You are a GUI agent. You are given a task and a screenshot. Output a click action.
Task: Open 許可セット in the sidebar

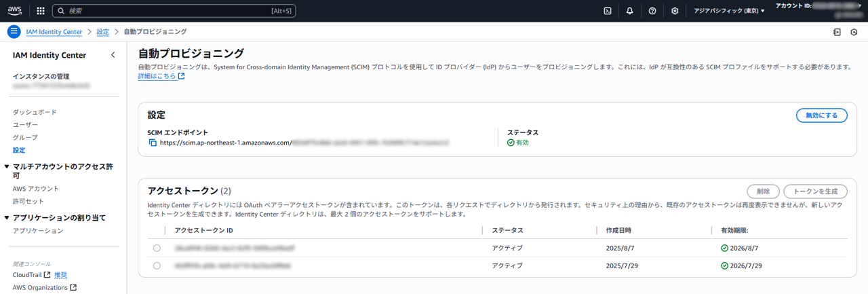pyautogui.click(x=28, y=202)
